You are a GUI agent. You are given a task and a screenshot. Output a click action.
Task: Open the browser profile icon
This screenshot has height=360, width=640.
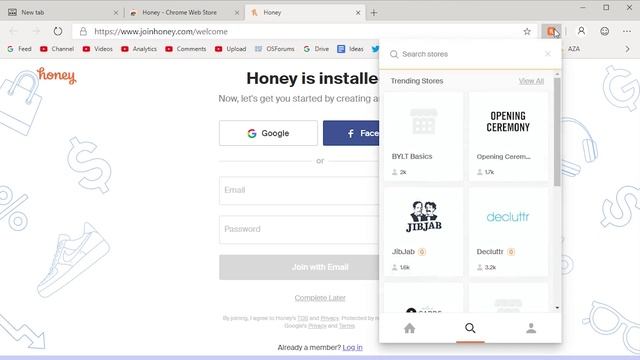(x=581, y=31)
